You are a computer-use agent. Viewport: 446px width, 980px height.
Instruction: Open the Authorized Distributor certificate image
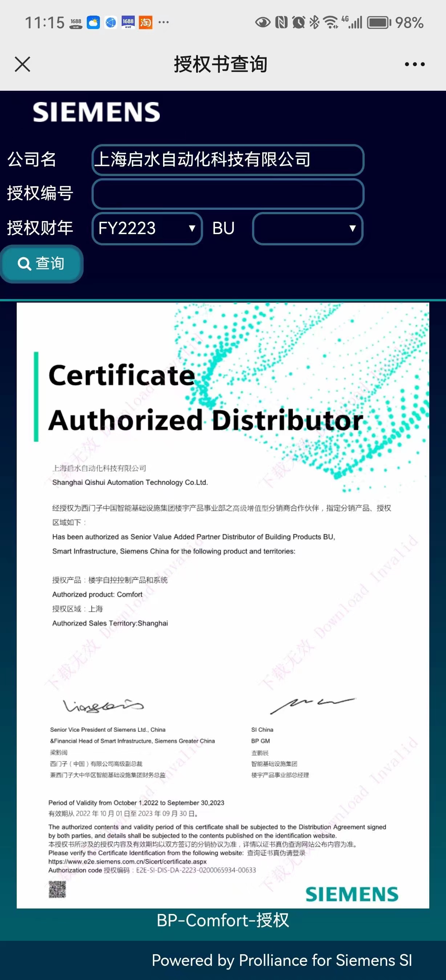223,605
